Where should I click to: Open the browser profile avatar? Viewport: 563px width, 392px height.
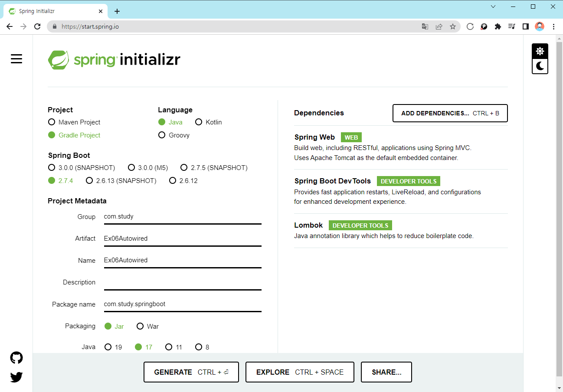(x=540, y=26)
